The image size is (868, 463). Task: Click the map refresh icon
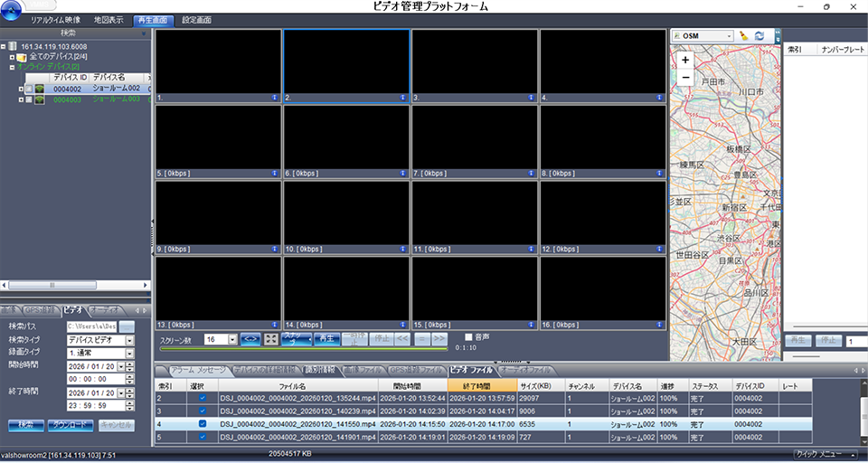[759, 36]
